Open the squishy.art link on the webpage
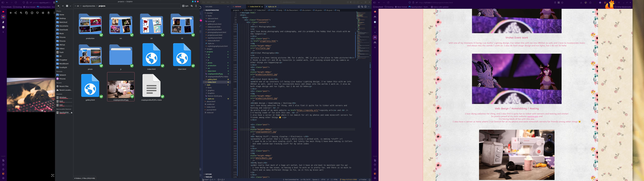Viewport: 644px width, 181px height. click(x=533, y=116)
